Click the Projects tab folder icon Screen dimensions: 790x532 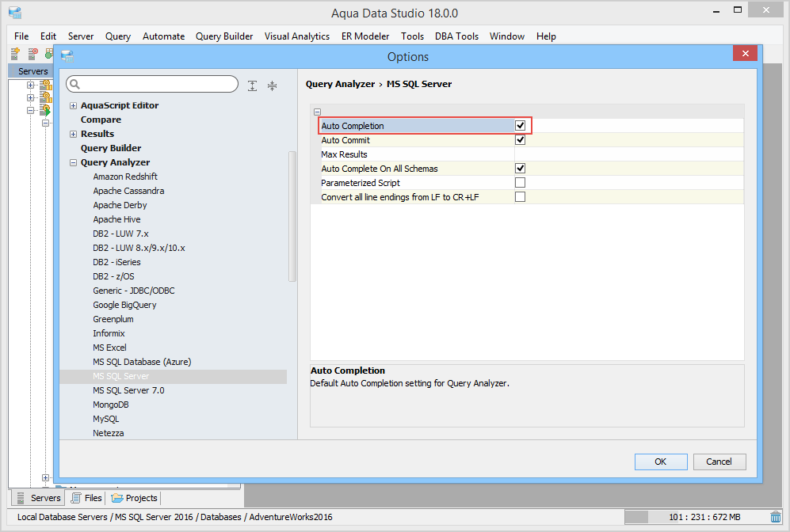(x=117, y=498)
